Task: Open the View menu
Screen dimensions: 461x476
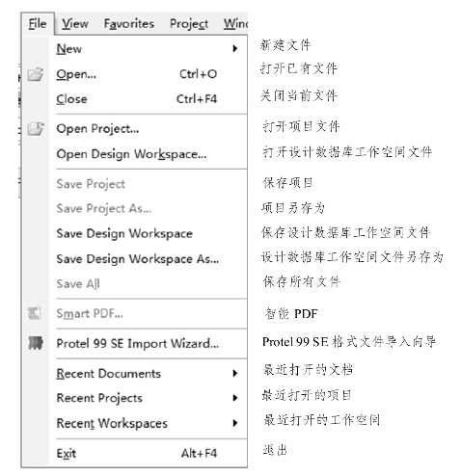Action: coord(75,24)
